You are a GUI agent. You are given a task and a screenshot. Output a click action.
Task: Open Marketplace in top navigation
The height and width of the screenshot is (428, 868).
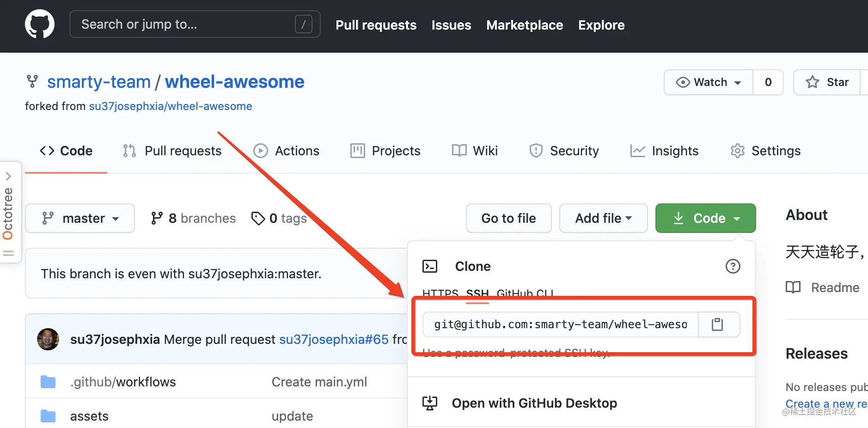coord(525,25)
